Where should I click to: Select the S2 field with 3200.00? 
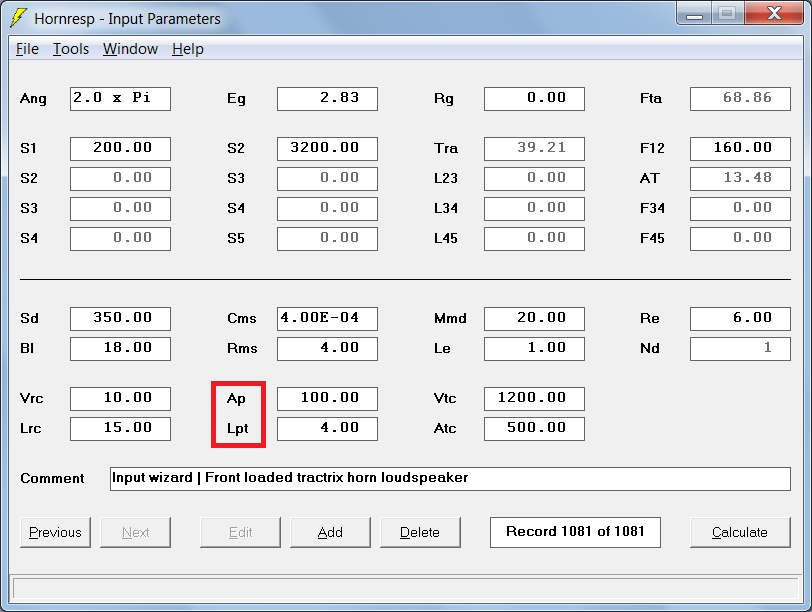[x=327, y=149]
